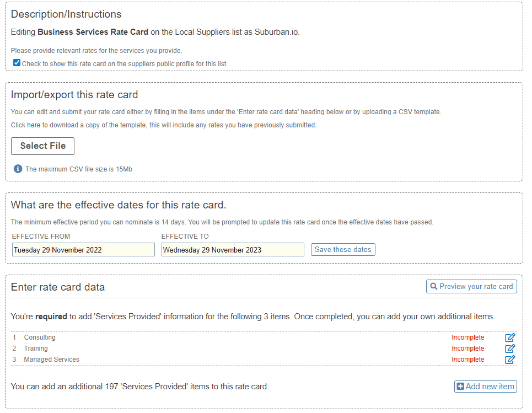Uncheck show rate card on public profile
The image size is (532, 413).
coord(17,62)
